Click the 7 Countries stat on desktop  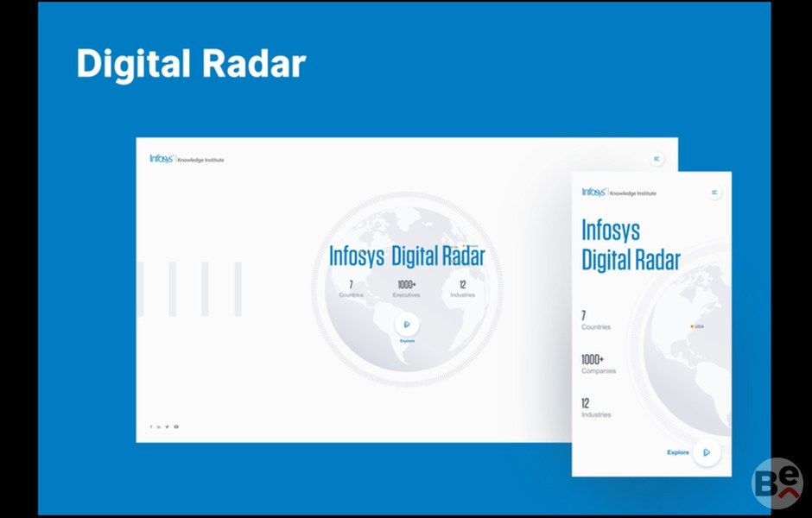tap(351, 289)
